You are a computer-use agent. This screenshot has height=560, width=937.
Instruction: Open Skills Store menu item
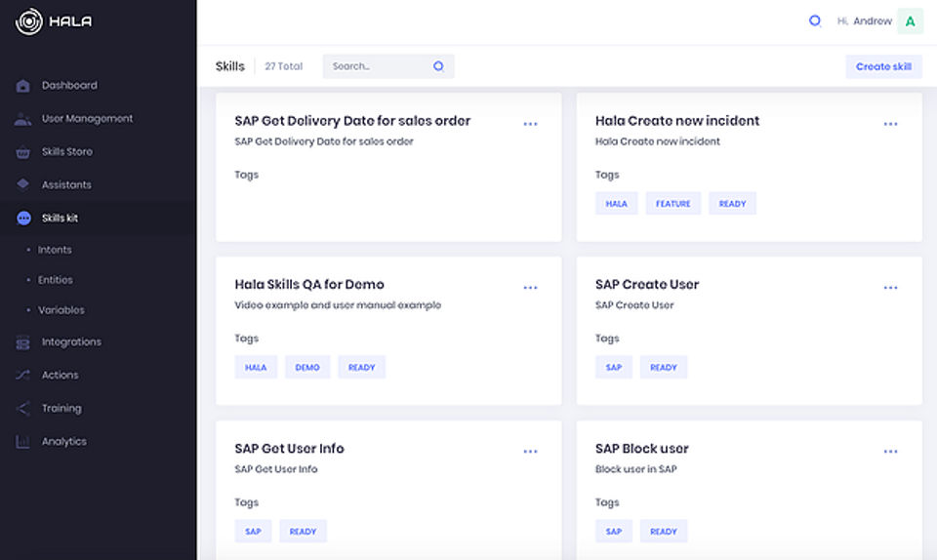click(67, 151)
